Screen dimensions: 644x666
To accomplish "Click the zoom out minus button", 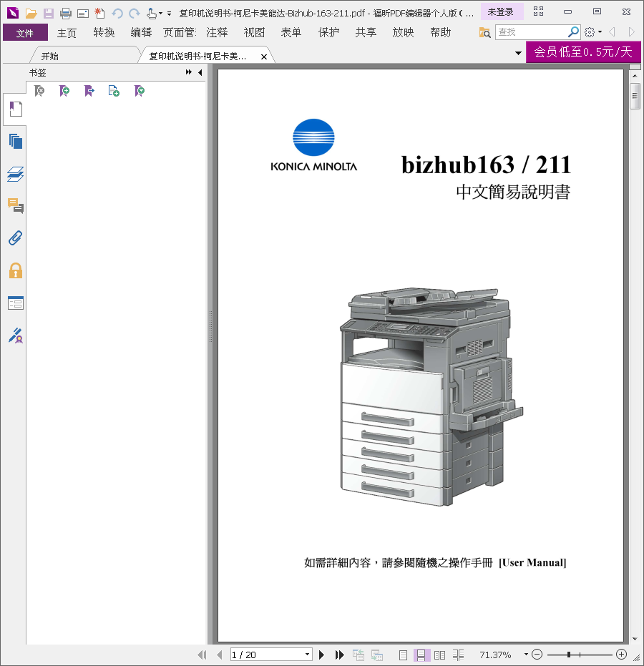I will point(537,655).
